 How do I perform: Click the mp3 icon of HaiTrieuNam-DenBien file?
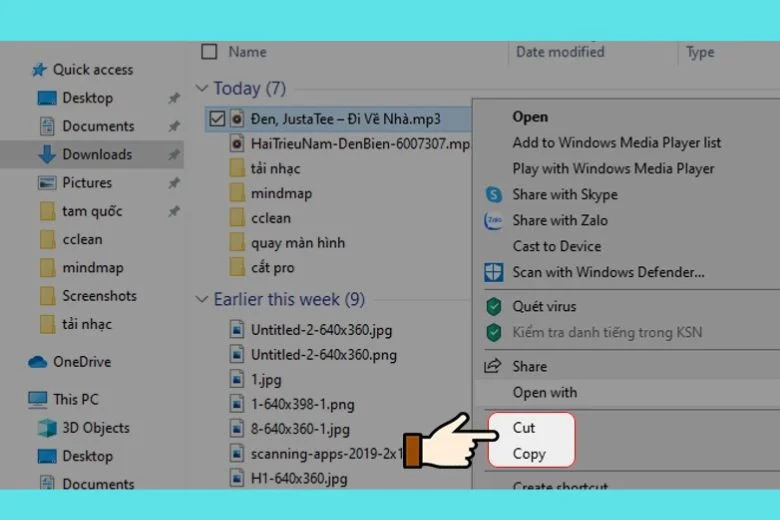click(237, 144)
